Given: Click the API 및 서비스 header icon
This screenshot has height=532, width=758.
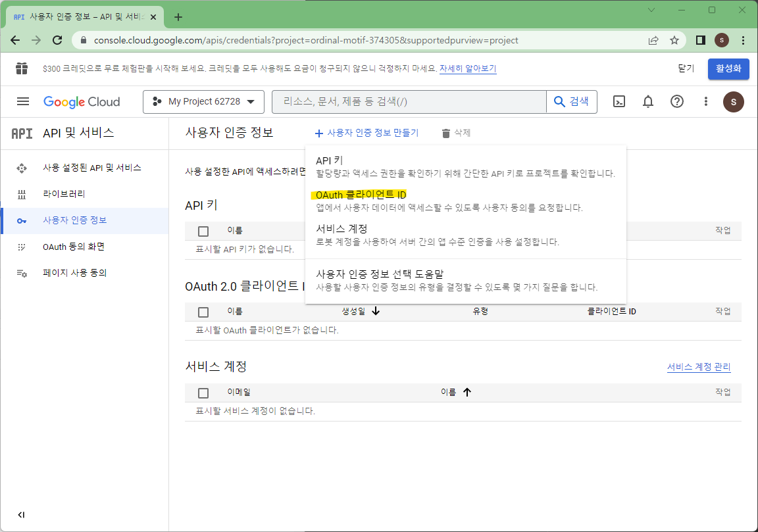Looking at the screenshot, I should point(22,133).
